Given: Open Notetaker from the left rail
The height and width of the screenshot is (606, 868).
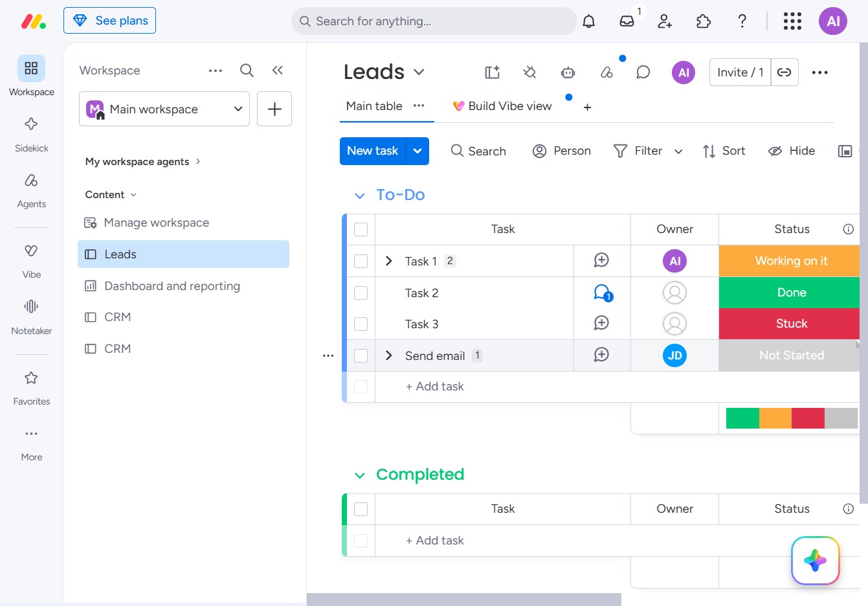Looking at the screenshot, I should 31,317.
